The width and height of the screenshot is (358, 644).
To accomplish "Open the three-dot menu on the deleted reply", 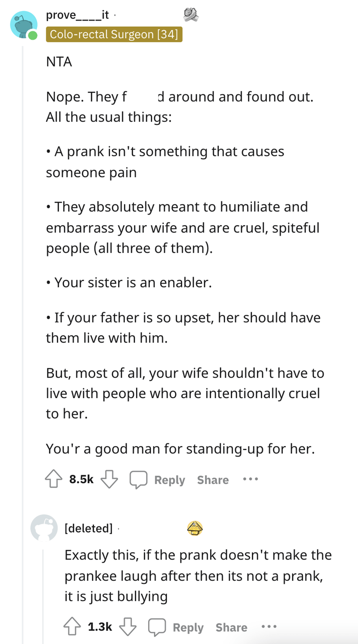I will pos(269,627).
